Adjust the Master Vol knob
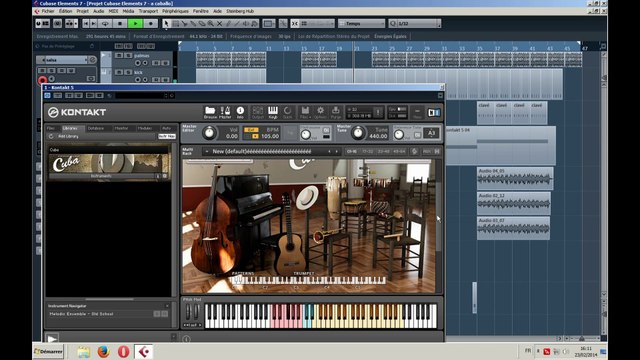 coord(209,133)
